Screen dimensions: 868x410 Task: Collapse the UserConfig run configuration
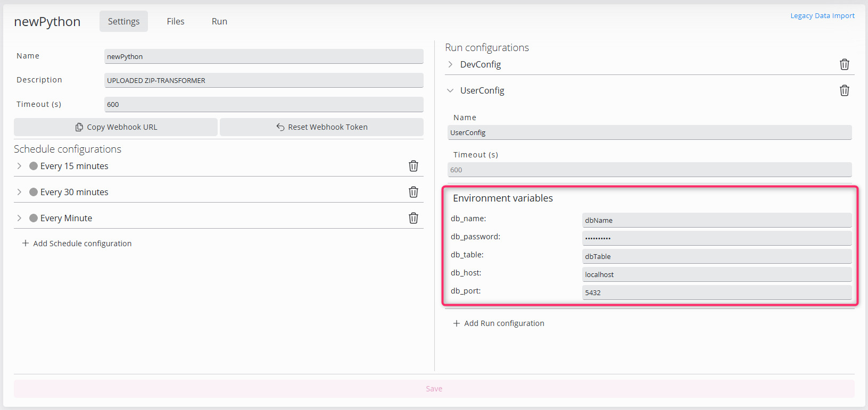(450, 90)
